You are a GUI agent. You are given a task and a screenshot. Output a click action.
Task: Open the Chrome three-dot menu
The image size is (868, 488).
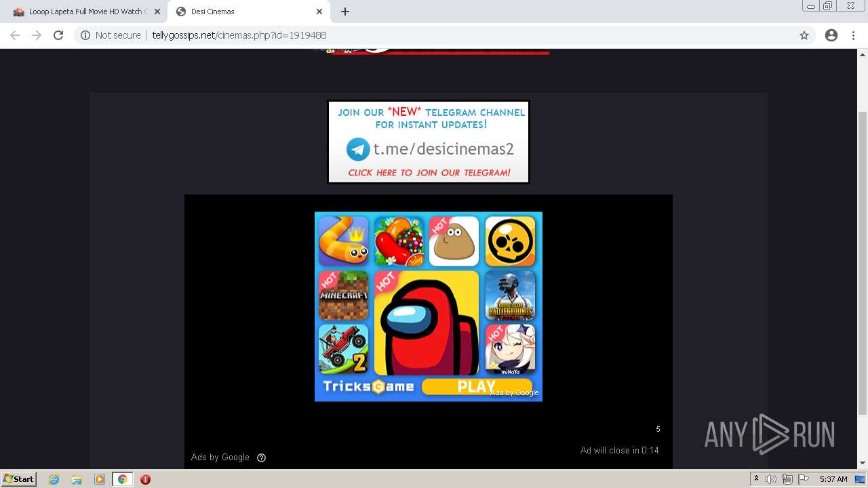(853, 35)
